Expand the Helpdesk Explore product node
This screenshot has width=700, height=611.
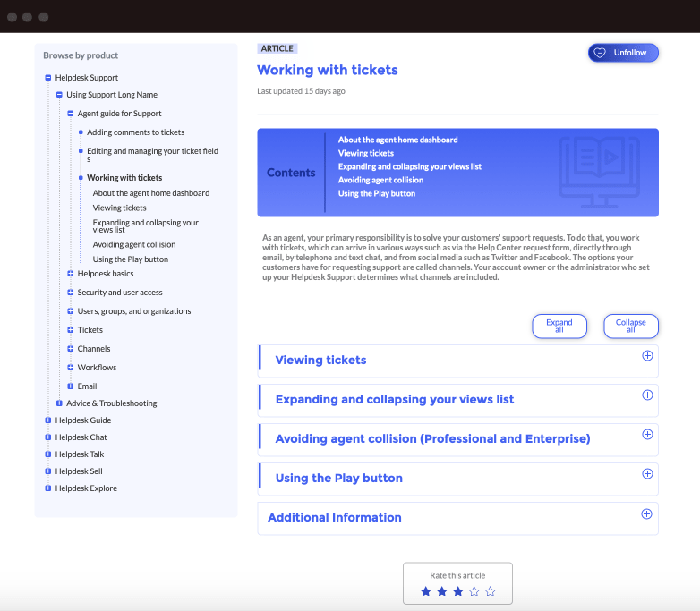[x=48, y=488]
